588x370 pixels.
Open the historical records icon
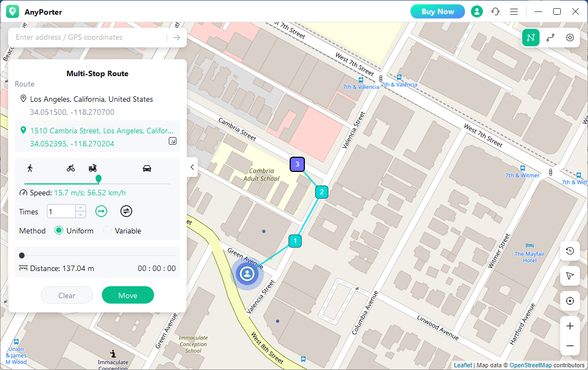(570, 251)
